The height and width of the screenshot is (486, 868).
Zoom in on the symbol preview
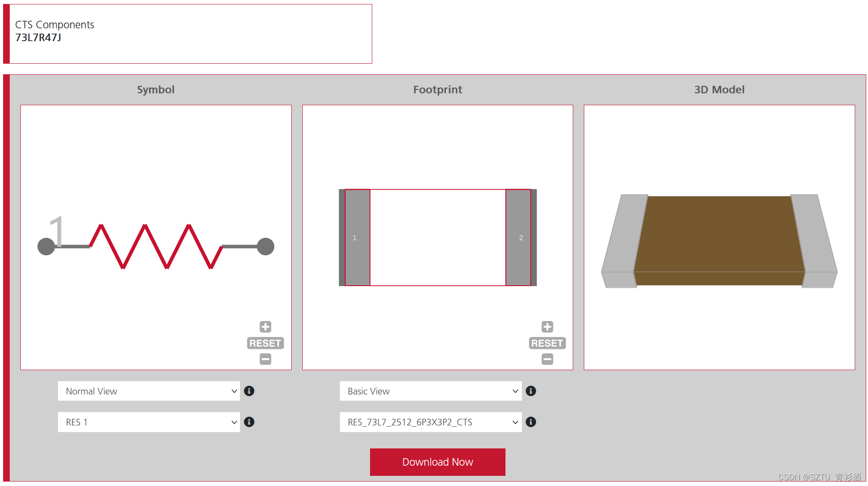coord(265,327)
